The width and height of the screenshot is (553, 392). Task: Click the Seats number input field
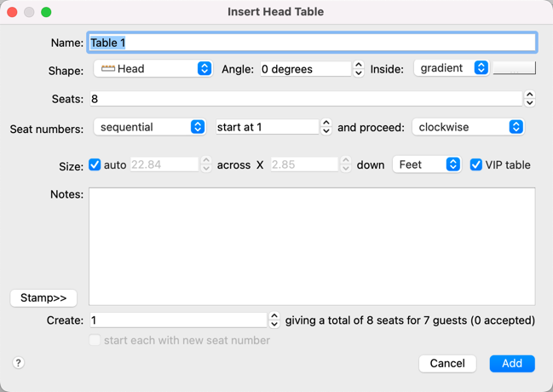[305, 99]
